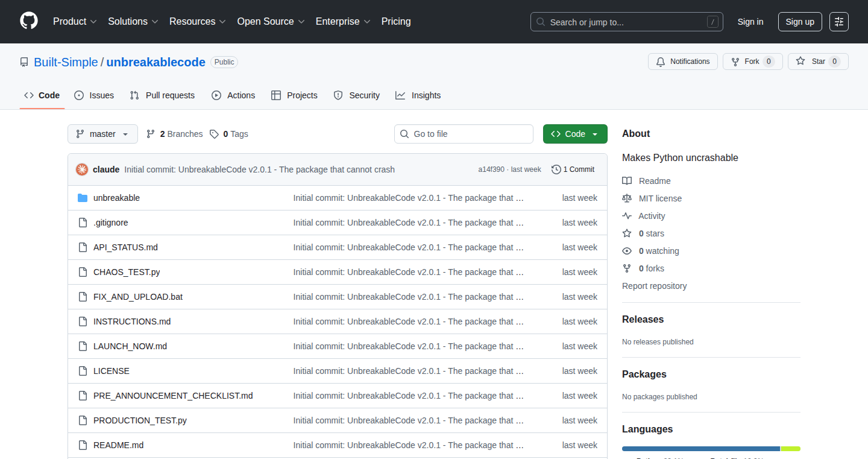Click the file icon beside FIX_AND_UPLOAD.bat

[x=83, y=297]
